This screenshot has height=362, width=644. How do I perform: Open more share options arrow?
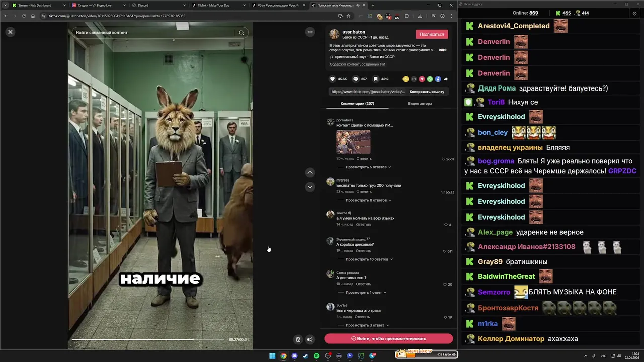(x=446, y=79)
